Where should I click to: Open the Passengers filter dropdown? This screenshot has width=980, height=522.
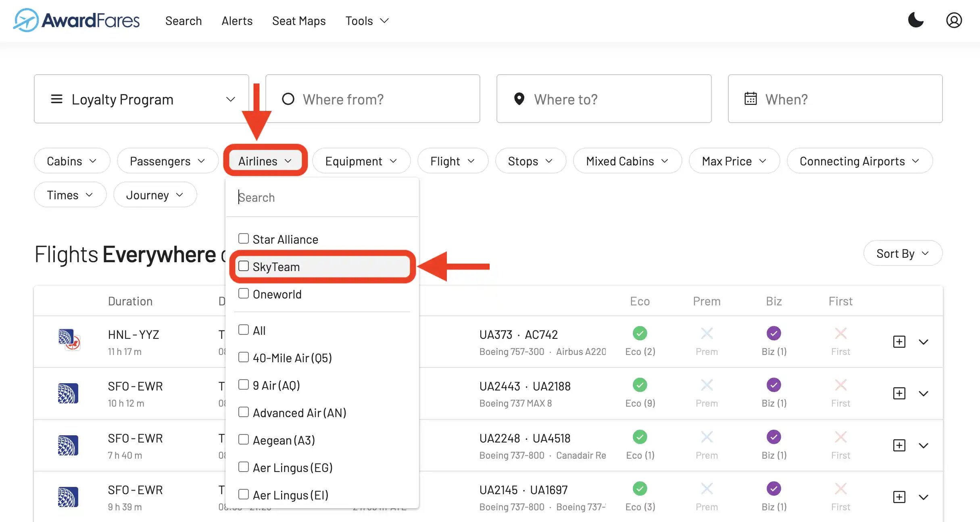pos(167,161)
